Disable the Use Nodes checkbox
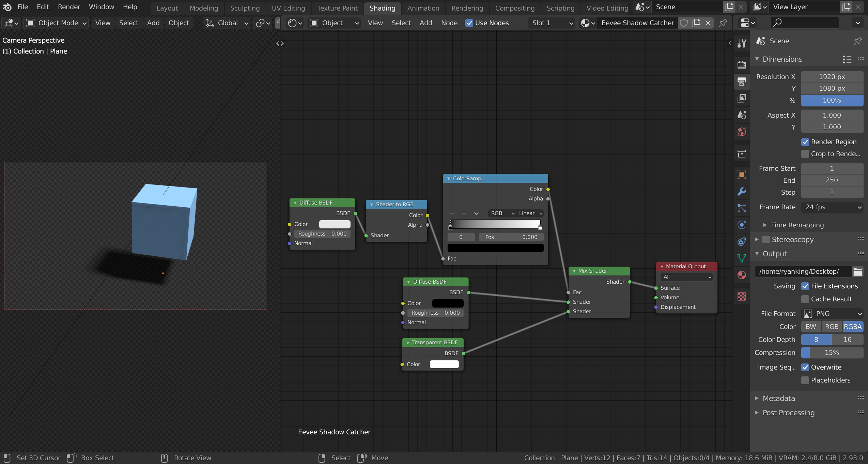 point(469,23)
